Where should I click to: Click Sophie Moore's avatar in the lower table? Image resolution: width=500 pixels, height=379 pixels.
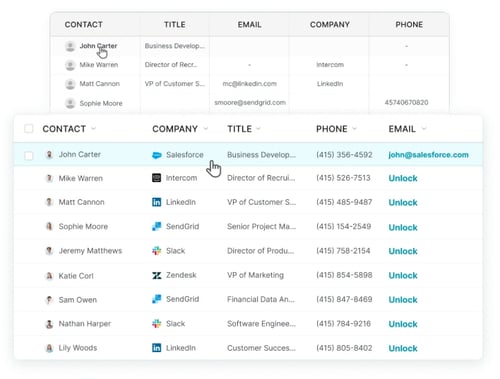tap(49, 226)
